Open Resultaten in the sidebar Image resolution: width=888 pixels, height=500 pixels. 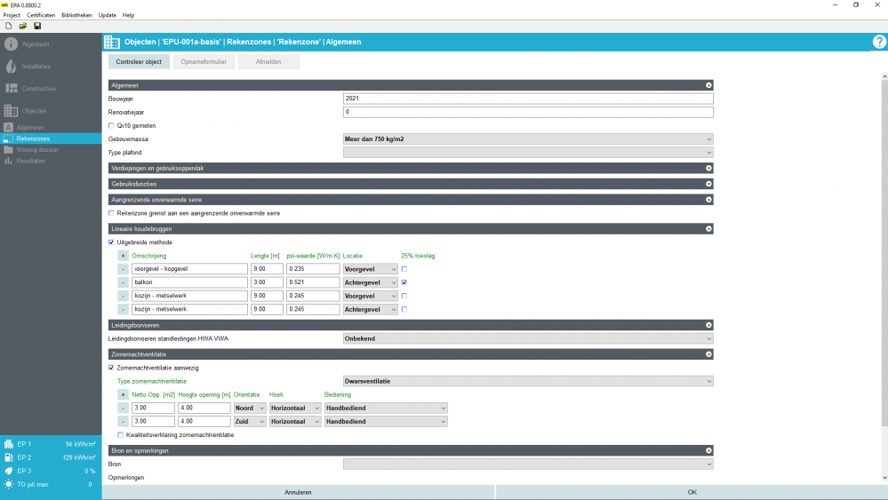coord(30,160)
